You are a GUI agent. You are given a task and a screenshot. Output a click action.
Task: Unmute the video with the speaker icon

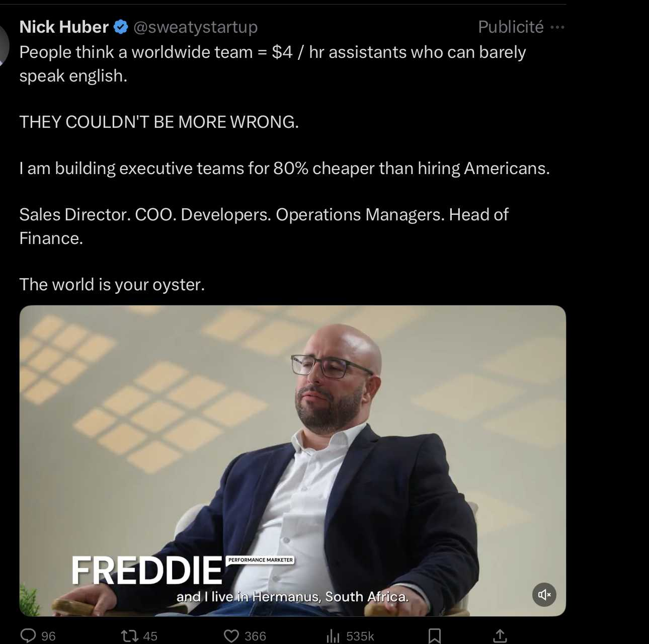[x=544, y=595]
